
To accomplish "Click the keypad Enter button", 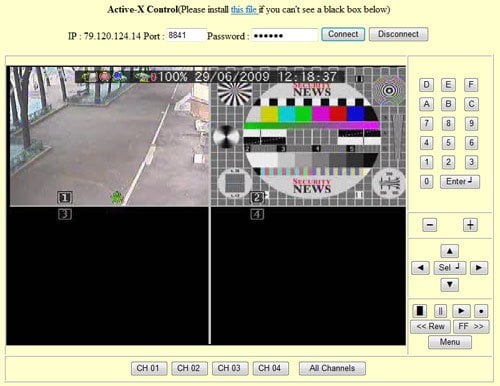I will point(460,182).
